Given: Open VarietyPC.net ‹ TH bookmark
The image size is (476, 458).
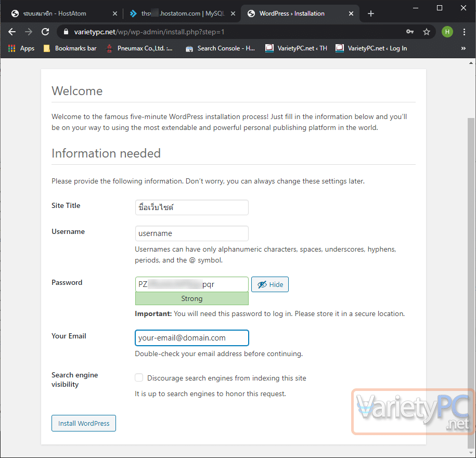Looking at the screenshot, I should pyautogui.click(x=297, y=48).
